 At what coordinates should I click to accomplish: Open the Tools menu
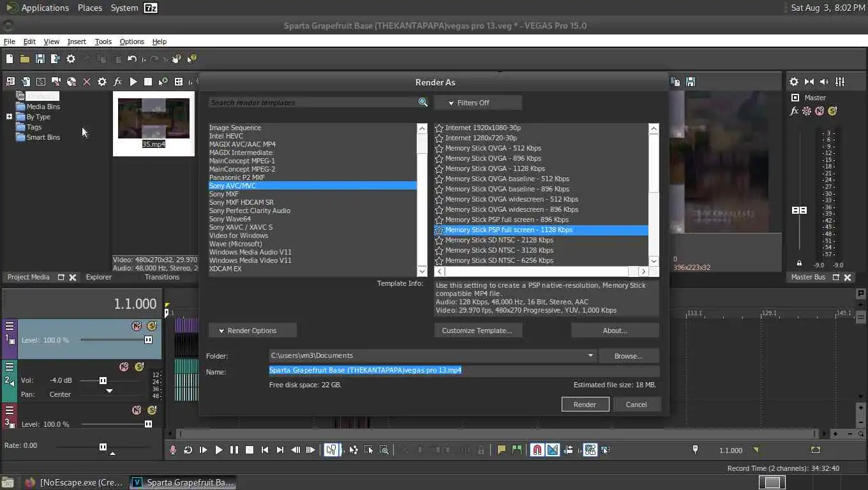coord(103,41)
